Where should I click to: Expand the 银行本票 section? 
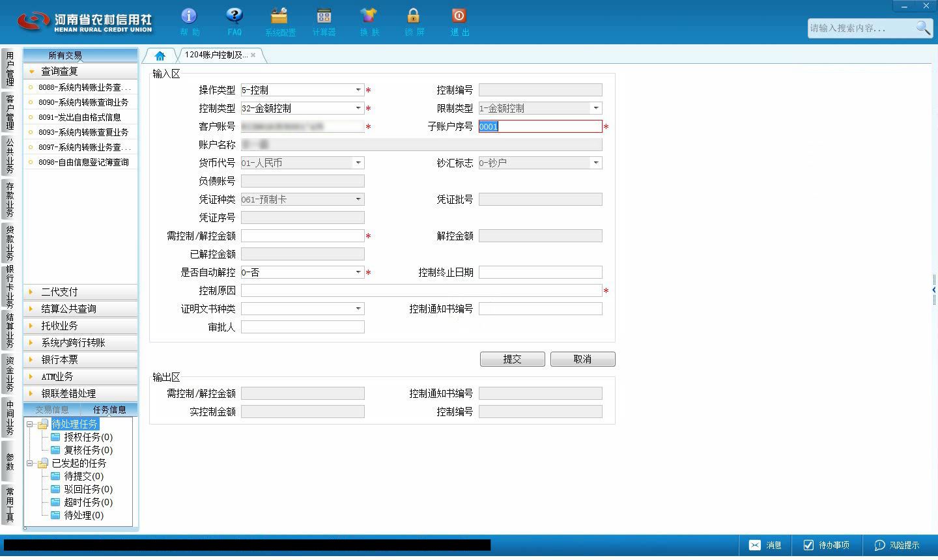click(x=81, y=359)
